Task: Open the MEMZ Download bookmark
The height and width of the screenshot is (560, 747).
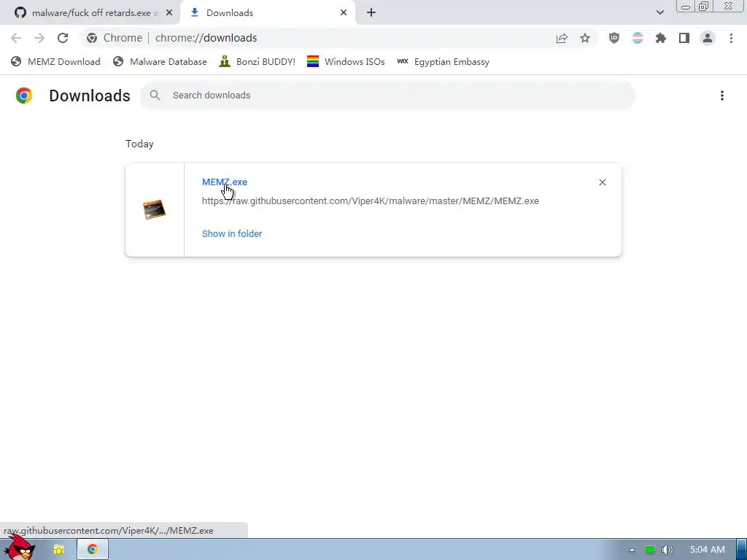Action: (x=55, y=62)
